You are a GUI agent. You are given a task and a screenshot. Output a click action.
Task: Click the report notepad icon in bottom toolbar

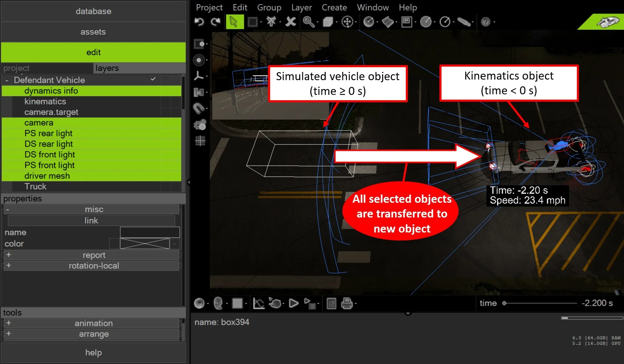point(331,303)
